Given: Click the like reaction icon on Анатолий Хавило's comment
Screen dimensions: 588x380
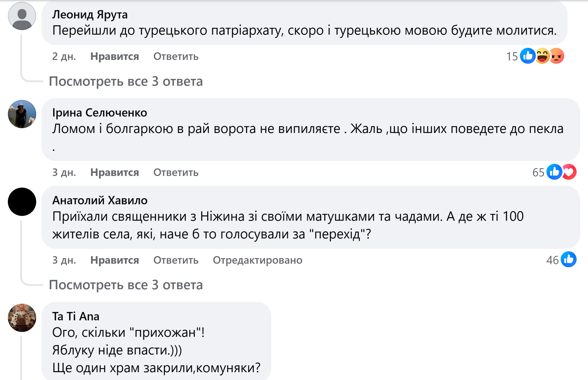Looking at the screenshot, I should [x=569, y=259].
